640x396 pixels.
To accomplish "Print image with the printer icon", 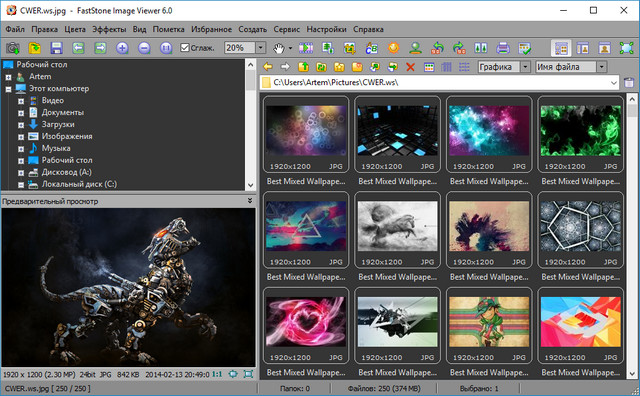I will click(503, 48).
